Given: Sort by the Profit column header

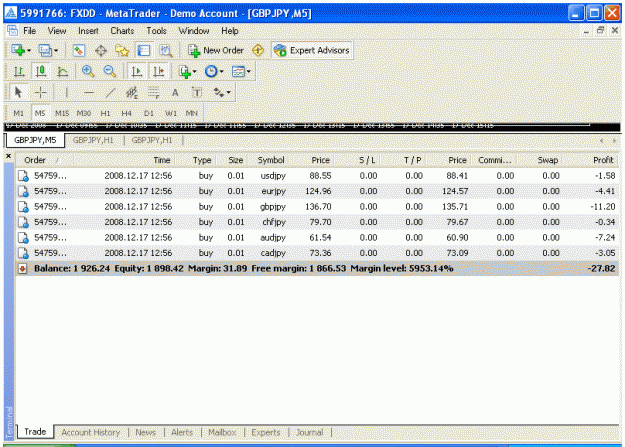Looking at the screenshot, I should pos(603,160).
